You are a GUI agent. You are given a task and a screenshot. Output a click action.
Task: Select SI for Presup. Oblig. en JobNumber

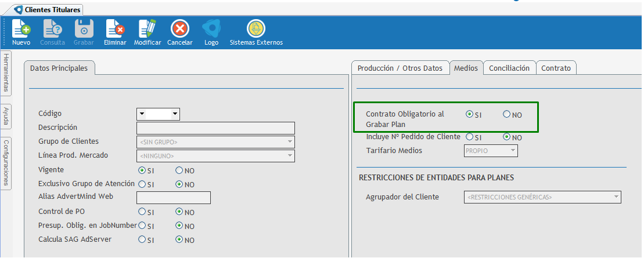pyautogui.click(x=142, y=226)
